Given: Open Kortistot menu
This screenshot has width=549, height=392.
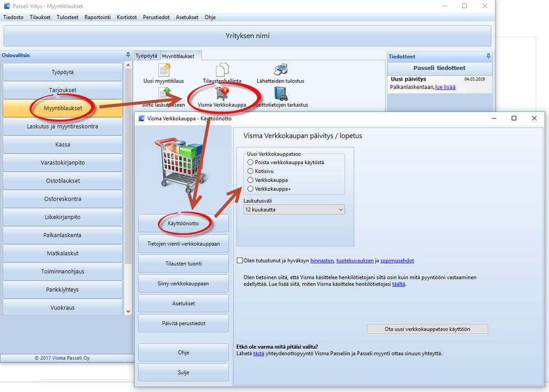Looking at the screenshot, I should pyautogui.click(x=127, y=17).
